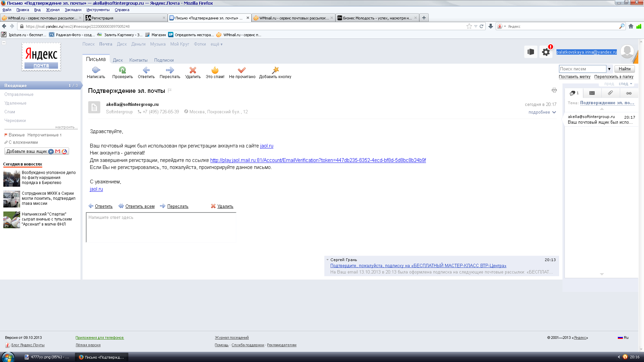Click the browser back arrow
The image size is (644, 362).
tap(4, 26)
